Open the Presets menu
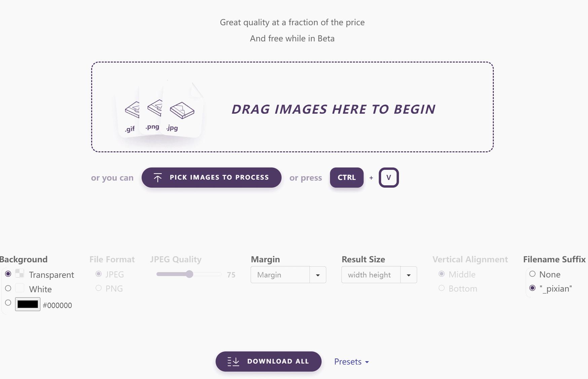The height and width of the screenshot is (379, 588). coord(351,362)
